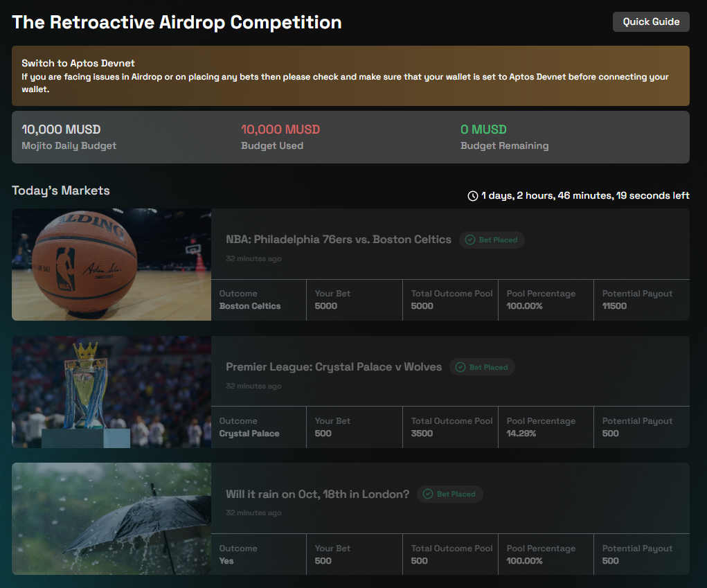The width and height of the screenshot is (707, 588).
Task: Open the 'Will it rain on Oct, 18th in London?' market
Action: (x=317, y=495)
